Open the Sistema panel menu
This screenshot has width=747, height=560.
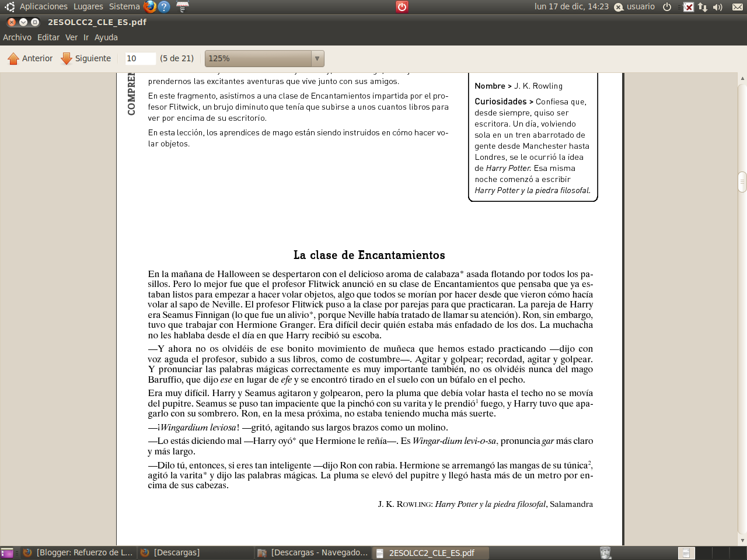point(124,6)
